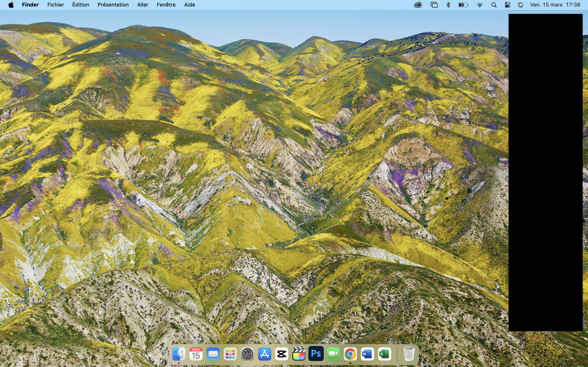The image size is (588, 367).
Task: Open System Settings gear icon
Action: click(247, 354)
